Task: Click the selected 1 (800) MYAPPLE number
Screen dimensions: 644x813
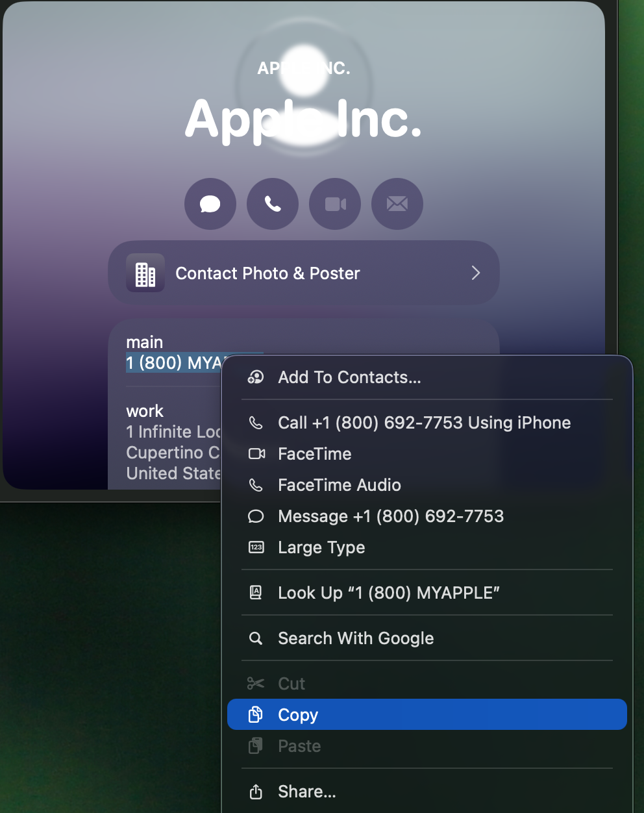Action: [174, 362]
